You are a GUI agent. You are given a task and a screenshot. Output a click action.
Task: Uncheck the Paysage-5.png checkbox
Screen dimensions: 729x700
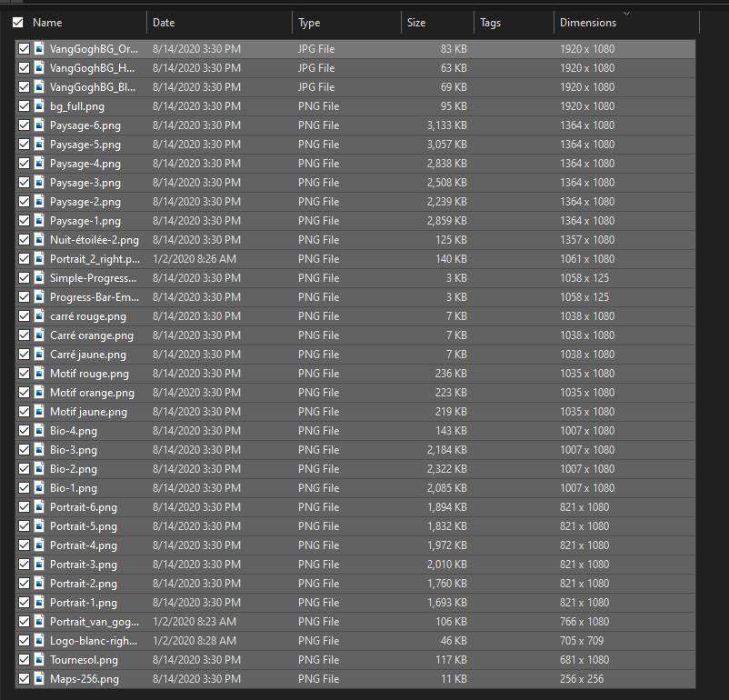(25, 145)
